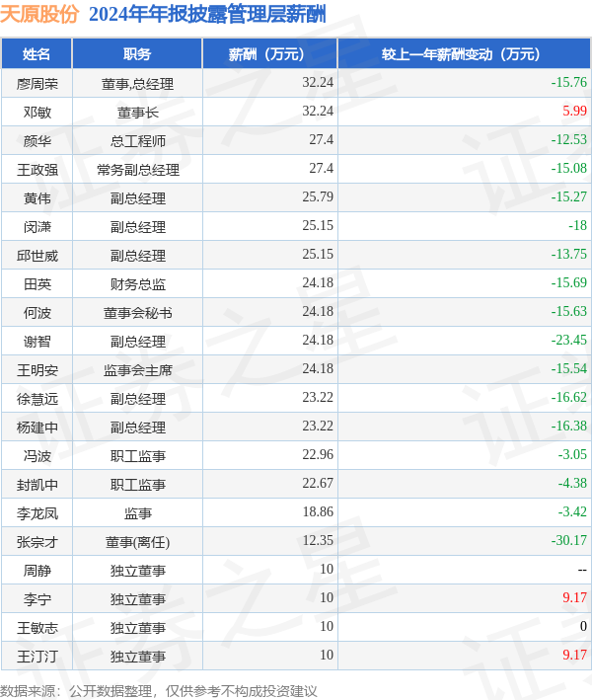Click the -15.08 change value
The width and height of the screenshot is (592, 700).
[568, 168]
